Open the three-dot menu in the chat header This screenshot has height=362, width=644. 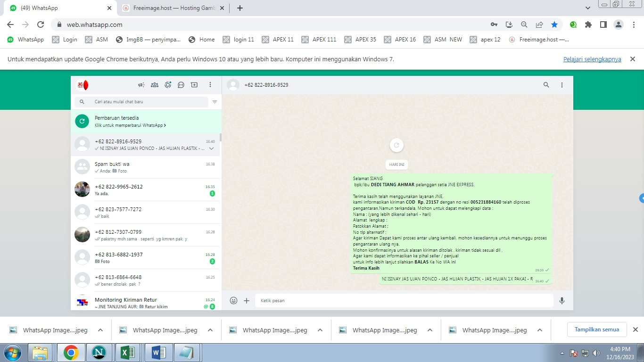click(562, 85)
